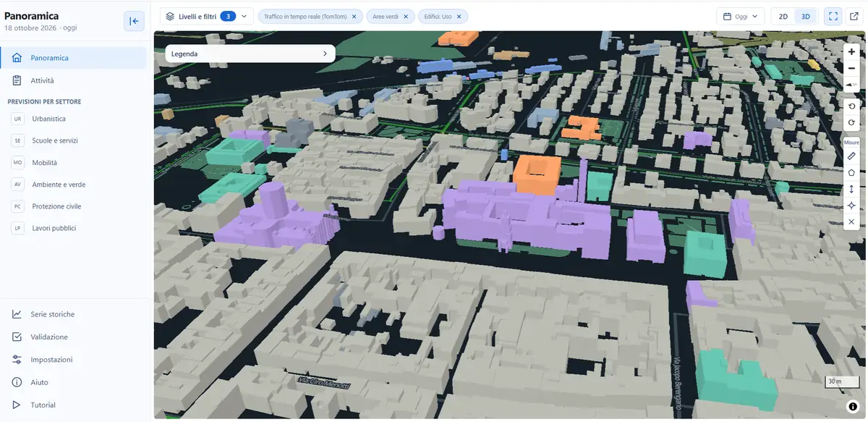This screenshot has height=422, width=868.
Task: Expand the Legenda panel
Action: coord(250,54)
